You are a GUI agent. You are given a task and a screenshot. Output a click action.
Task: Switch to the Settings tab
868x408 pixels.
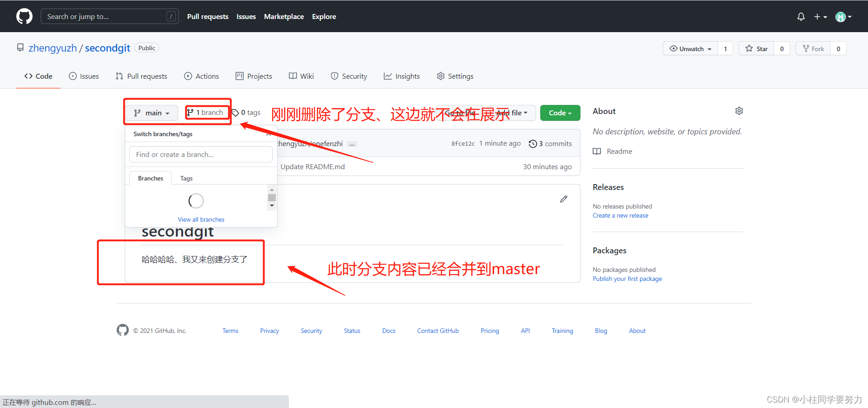tap(455, 76)
